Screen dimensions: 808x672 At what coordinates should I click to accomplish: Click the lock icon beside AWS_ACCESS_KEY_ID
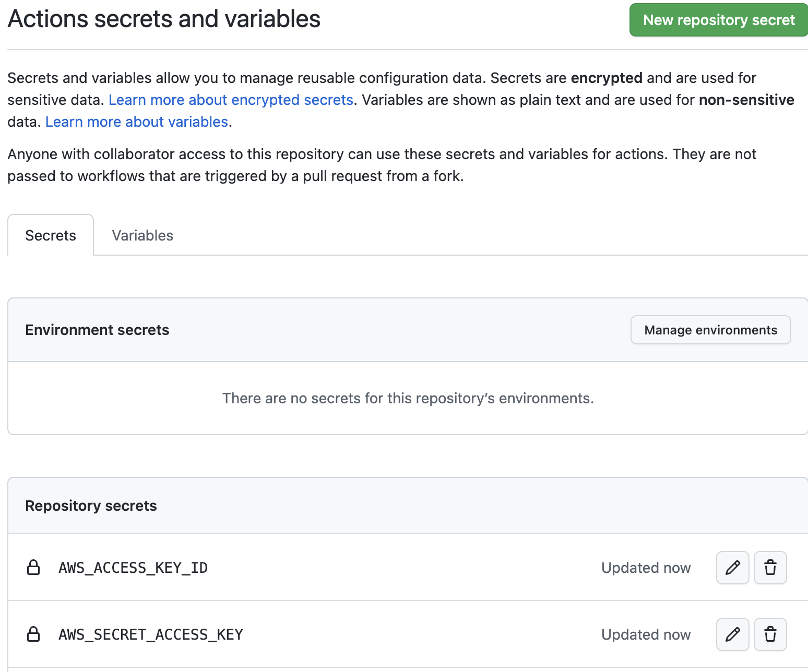pos(33,568)
